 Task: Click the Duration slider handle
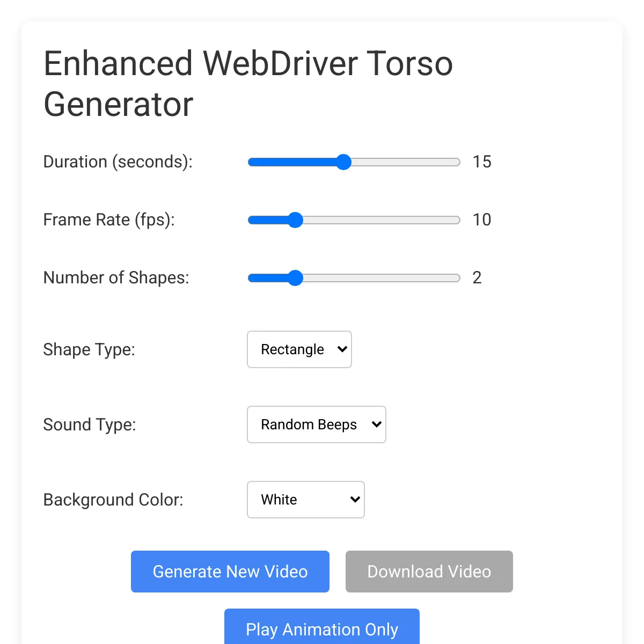343,162
